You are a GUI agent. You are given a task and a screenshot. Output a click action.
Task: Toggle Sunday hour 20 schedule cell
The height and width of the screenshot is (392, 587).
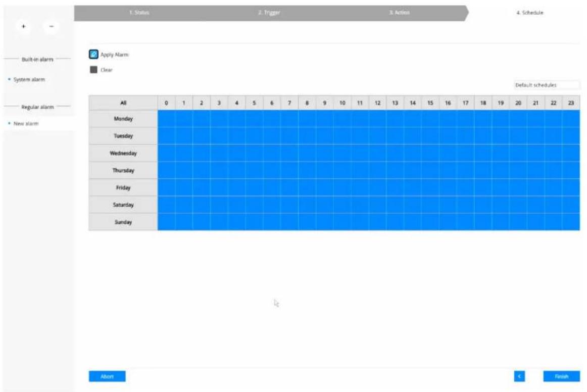(518, 222)
